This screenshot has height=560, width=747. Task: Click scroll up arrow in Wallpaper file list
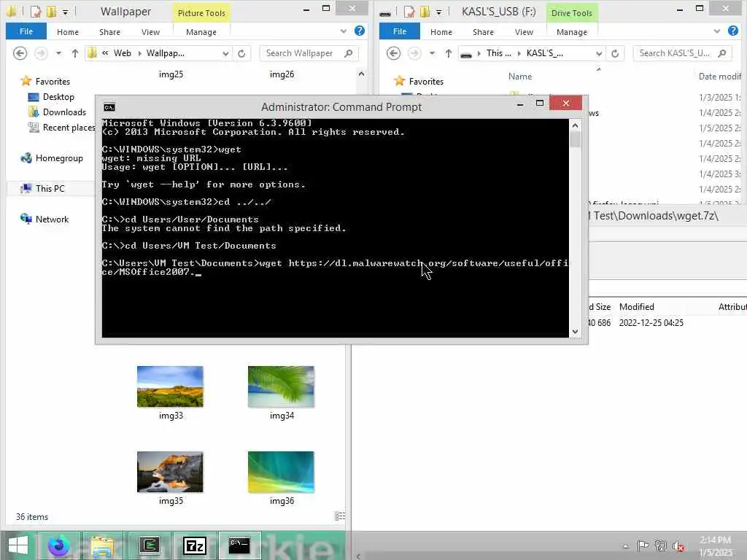point(361,74)
